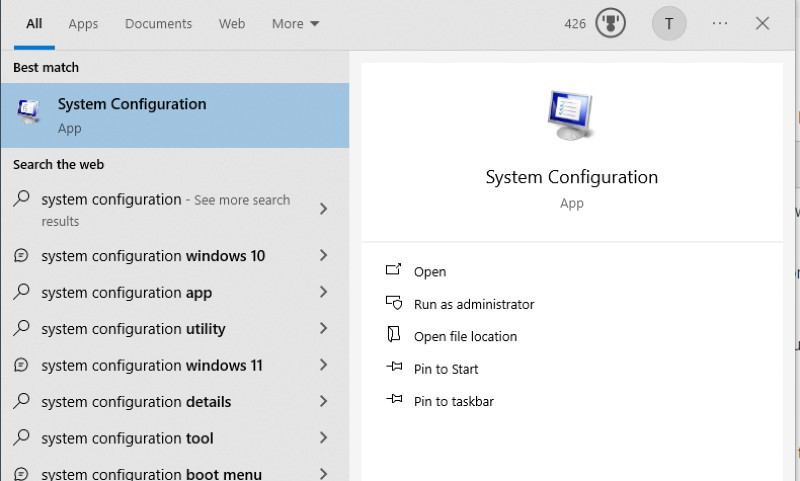Choose Pin to taskbar
This screenshot has height=481, width=800.
tap(454, 401)
